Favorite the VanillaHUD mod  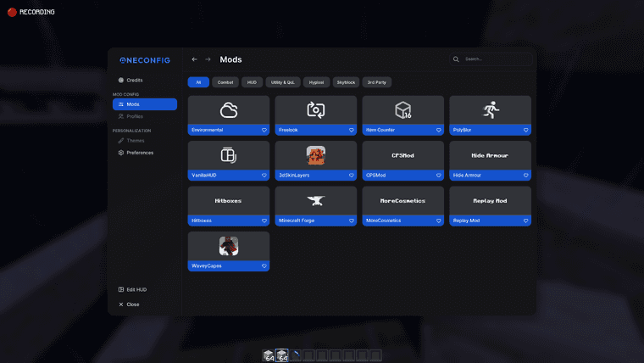(264, 175)
